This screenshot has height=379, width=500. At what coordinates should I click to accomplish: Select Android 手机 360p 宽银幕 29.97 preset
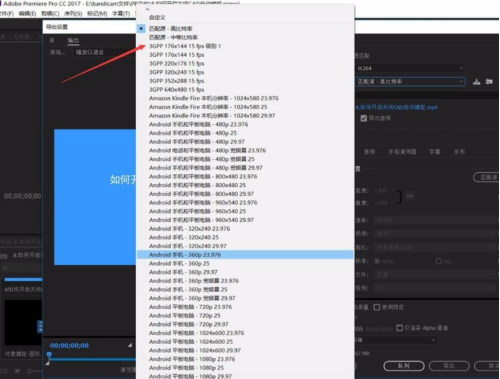pyautogui.click(x=245, y=298)
